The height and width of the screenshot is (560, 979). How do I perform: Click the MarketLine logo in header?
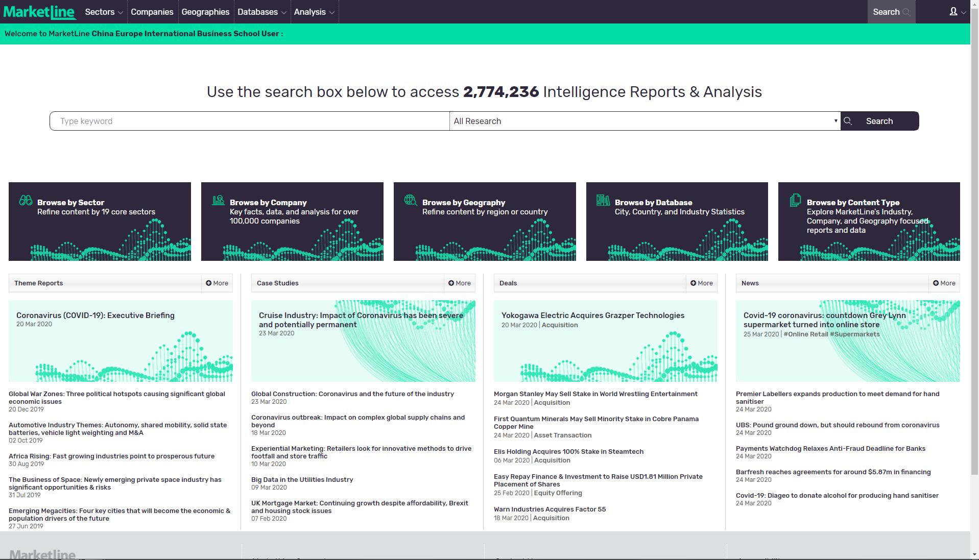coord(40,12)
